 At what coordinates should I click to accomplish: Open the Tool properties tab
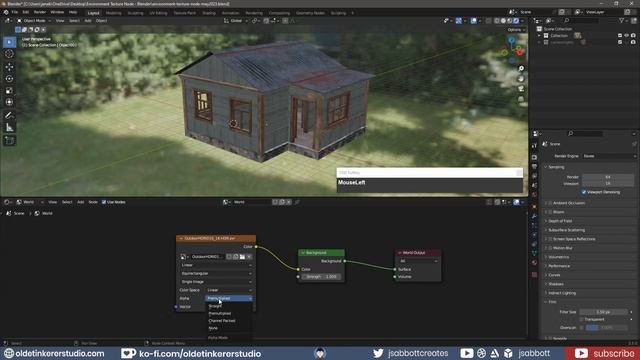coord(534,146)
